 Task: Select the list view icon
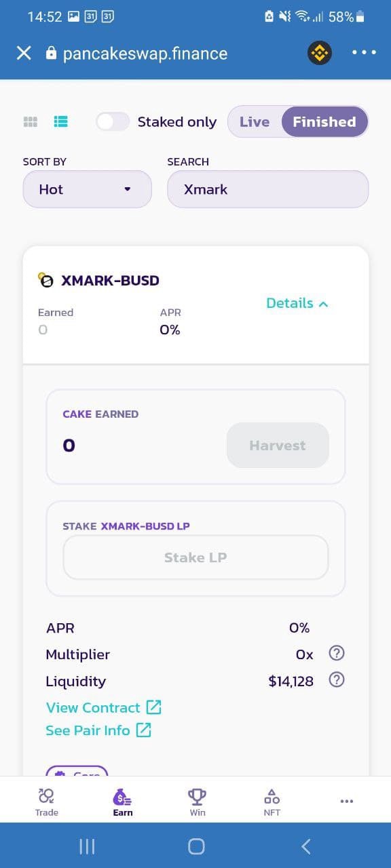point(61,122)
